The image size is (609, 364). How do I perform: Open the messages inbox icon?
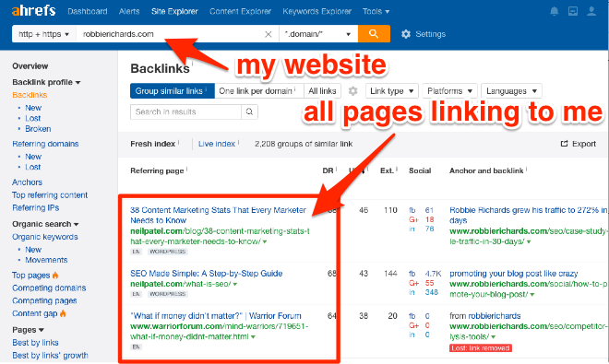[x=573, y=11]
